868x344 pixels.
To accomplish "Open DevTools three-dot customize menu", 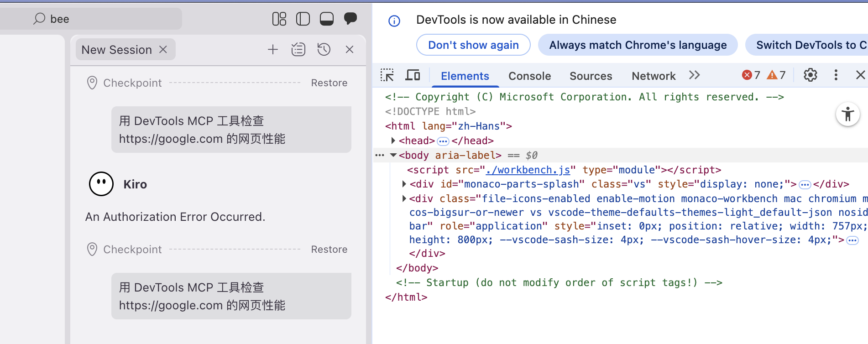I will (x=836, y=75).
